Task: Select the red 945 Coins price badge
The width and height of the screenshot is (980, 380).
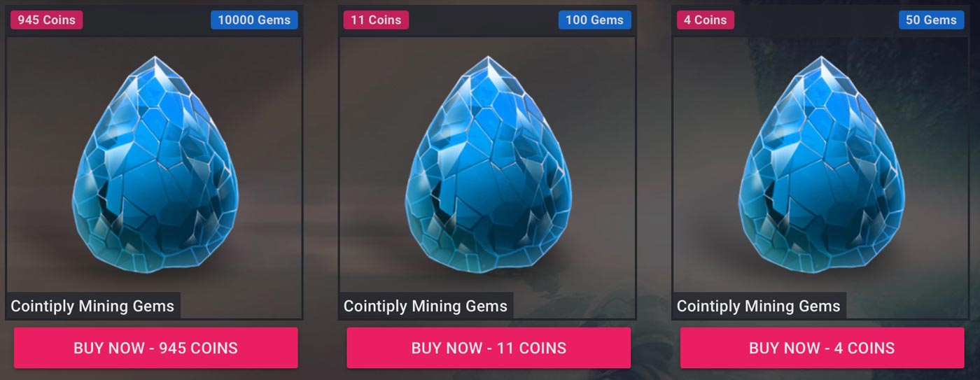Action: [x=46, y=20]
